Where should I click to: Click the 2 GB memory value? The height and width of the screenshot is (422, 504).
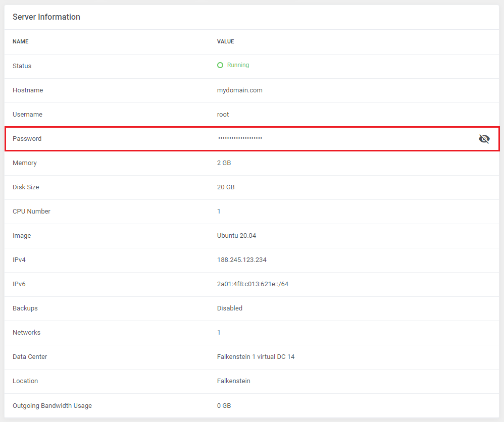click(x=224, y=163)
